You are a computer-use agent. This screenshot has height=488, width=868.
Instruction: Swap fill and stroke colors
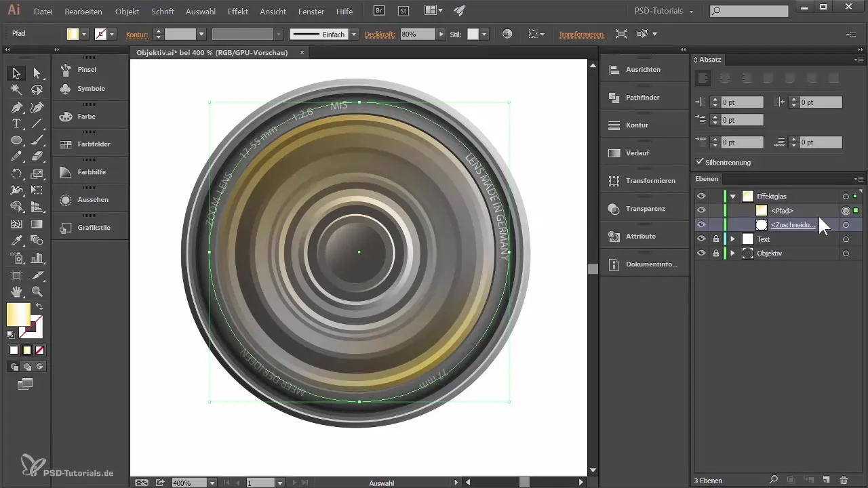click(40, 307)
